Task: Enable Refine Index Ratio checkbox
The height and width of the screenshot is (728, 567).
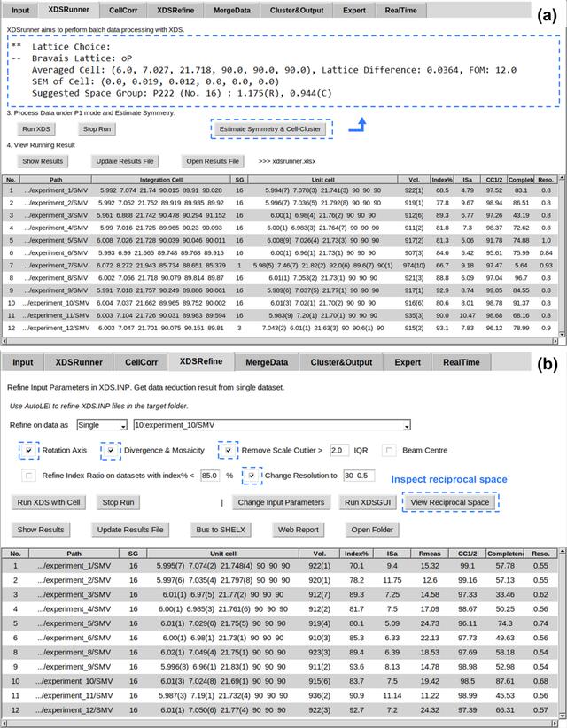Action: [x=29, y=476]
